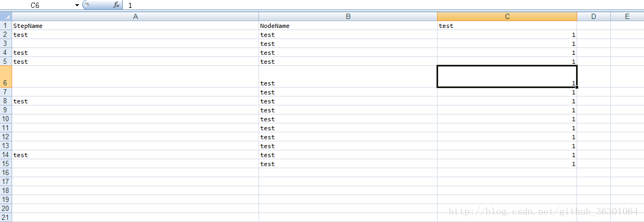This screenshot has height=222, width=644.
Task: Click cell A2 containing test
Action: tap(135, 35)
